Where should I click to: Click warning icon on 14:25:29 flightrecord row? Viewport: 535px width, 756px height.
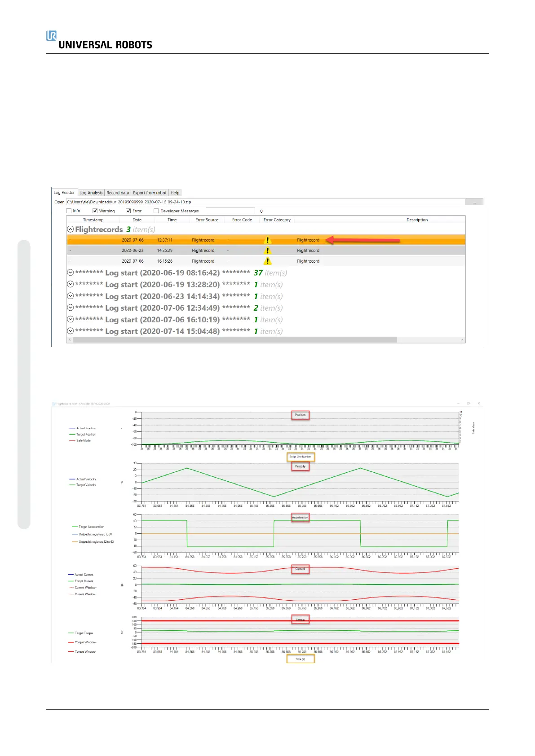268,251
